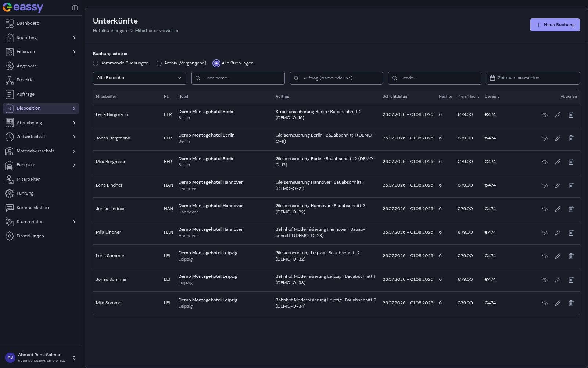This screenshot has width=588, height=368.
Task: Click the Aufträge sidebar icon
Action: coord(10,94)
